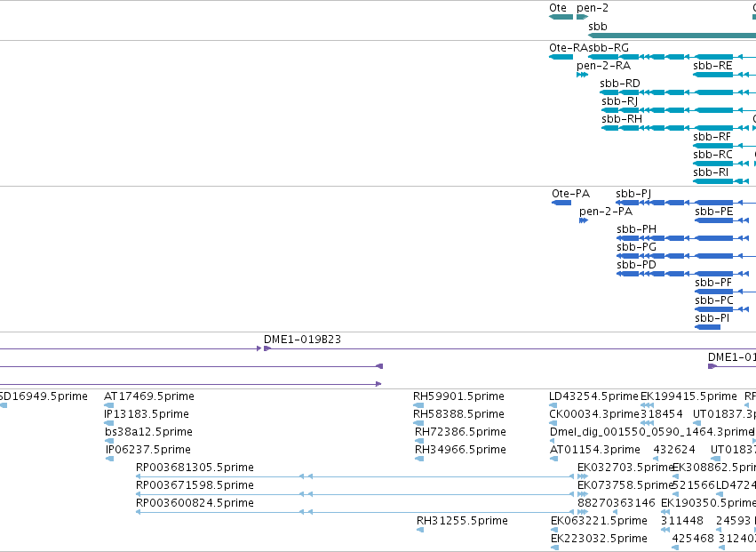The width and height of the screenshot is (756, 552).
Task: Click the sbb-PH protein label
Action: coord(636,228)
